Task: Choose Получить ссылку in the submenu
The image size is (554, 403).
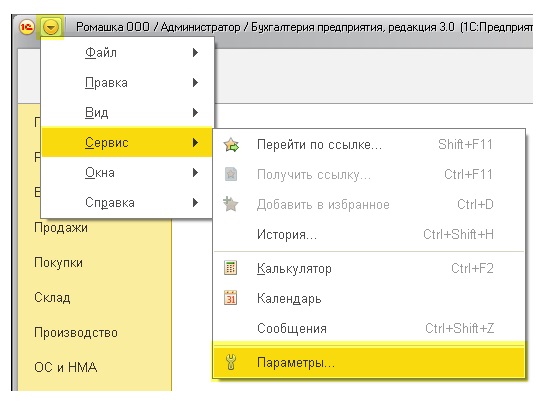Action: (369, 174)
